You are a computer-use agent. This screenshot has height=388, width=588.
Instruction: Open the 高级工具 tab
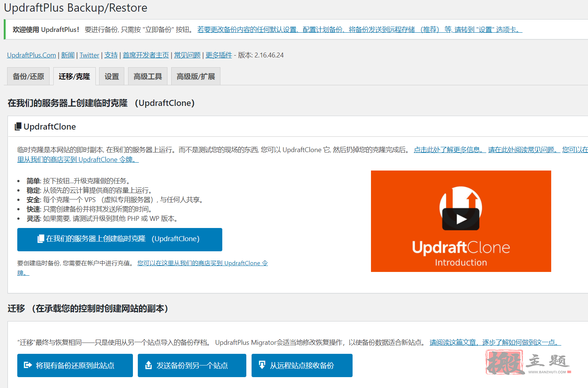pyautogui.click(x=148, y=77)
